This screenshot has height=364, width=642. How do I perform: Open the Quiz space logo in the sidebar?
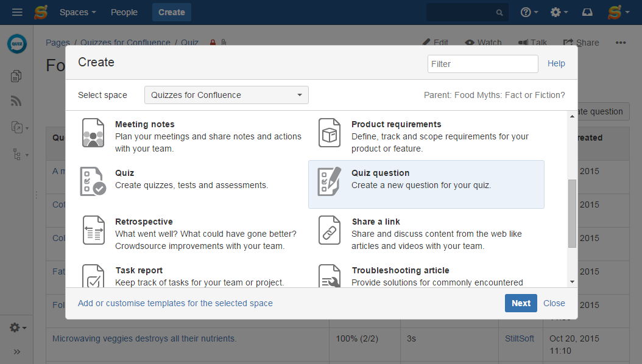[16, 43]
